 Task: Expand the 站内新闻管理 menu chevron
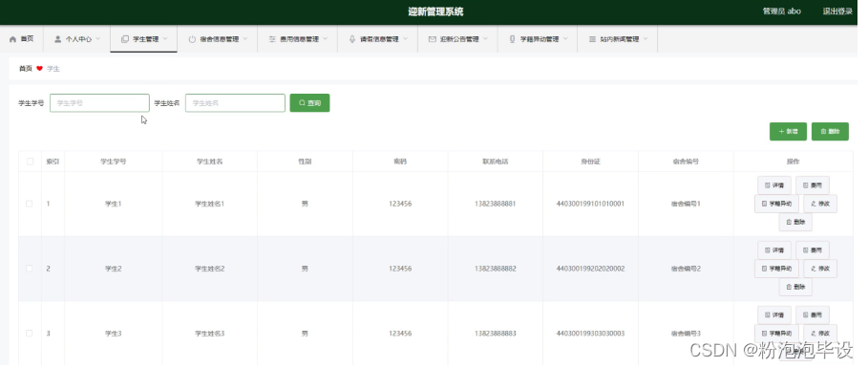pos(646,39)
